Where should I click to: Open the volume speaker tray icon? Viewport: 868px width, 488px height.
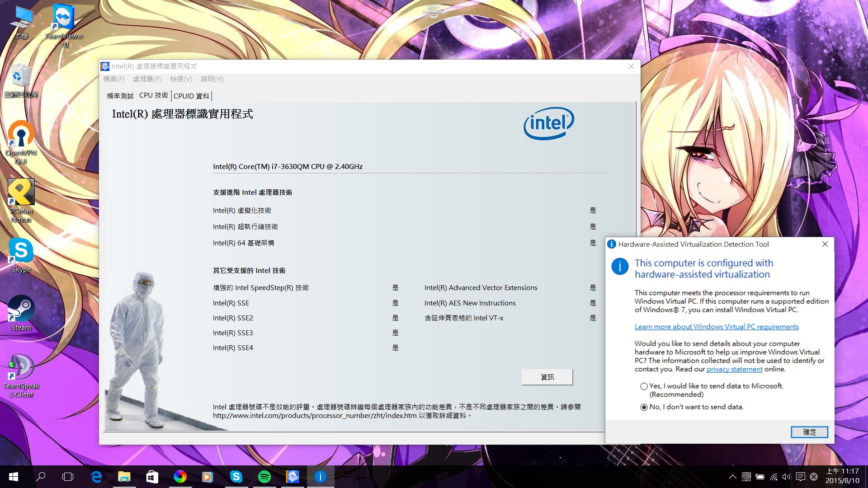(787, 477)
